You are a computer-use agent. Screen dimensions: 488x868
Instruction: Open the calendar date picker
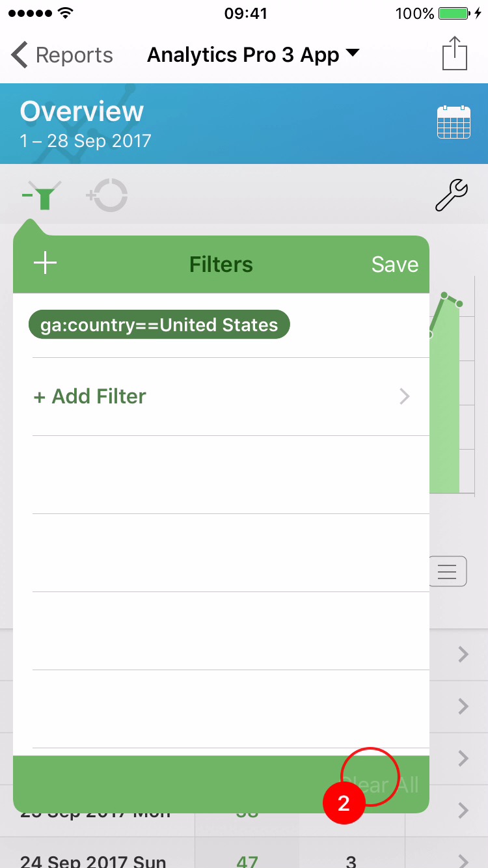coord(454,122)
